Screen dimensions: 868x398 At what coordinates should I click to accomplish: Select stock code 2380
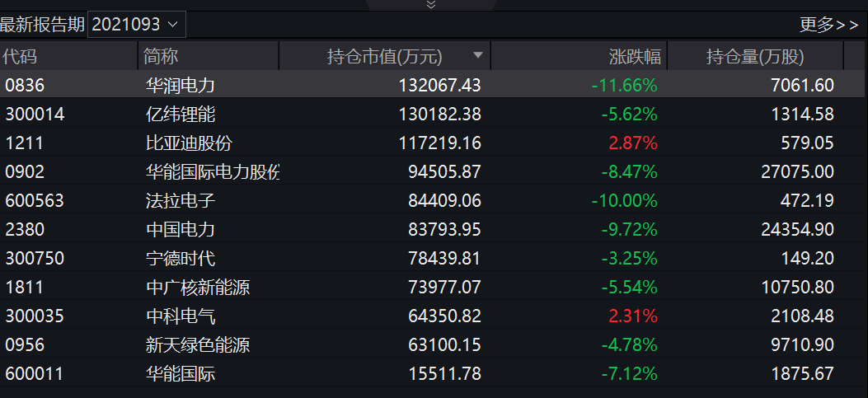point(25,229)
